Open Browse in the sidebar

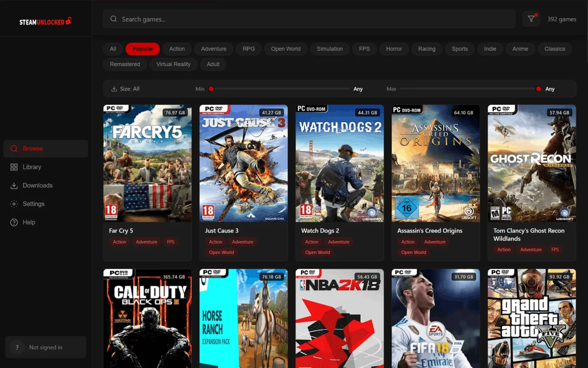[46, 149]
